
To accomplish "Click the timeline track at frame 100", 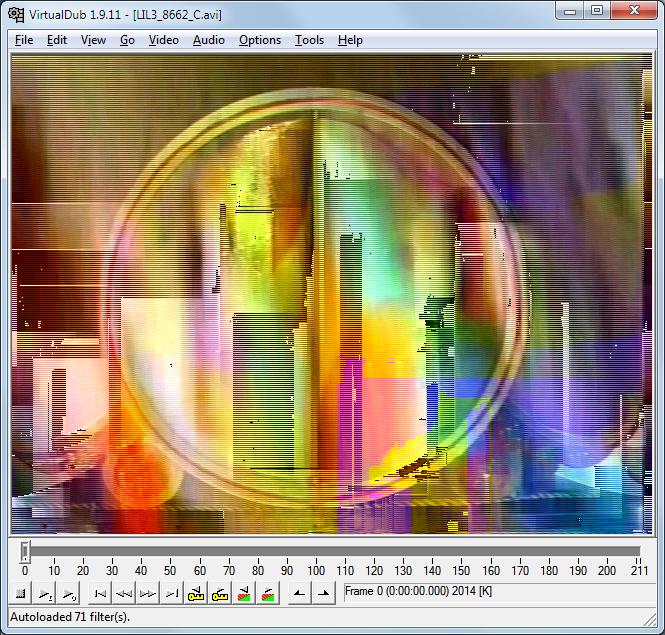I will [x=316, y=551].
